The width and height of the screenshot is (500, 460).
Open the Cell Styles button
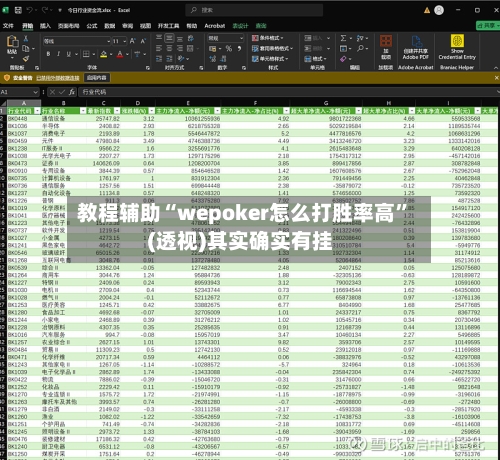(270, 59)
